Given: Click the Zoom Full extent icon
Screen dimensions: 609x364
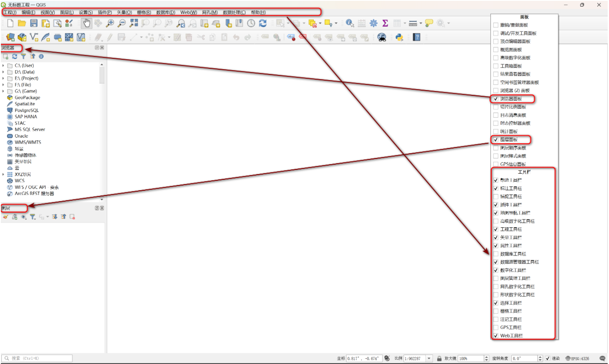Looking at the screenshot, I should coord(133,23).
